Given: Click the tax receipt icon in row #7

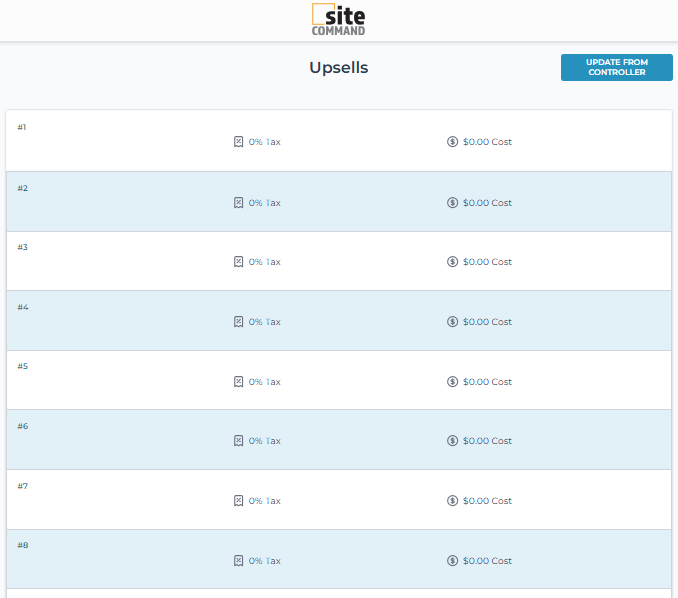Looking at the screenshot, I should (238, 501).
